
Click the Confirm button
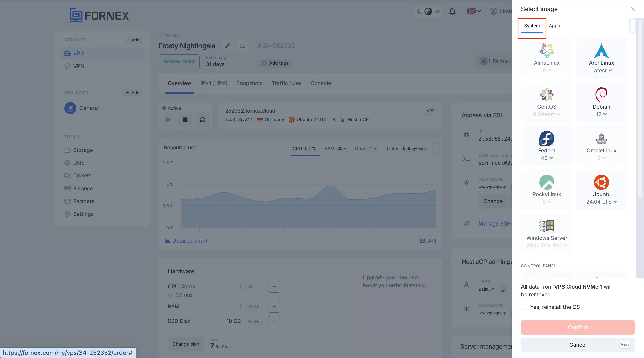point(578,327)
